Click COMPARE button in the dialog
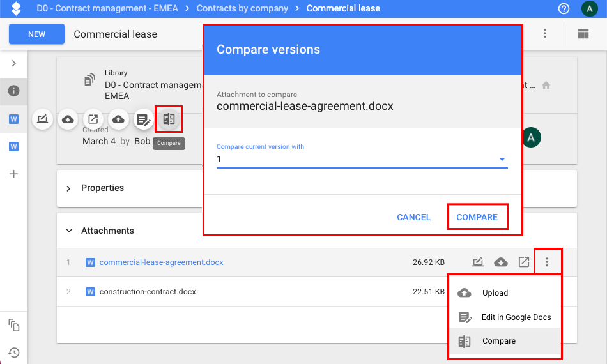This screenshot has height=364, width=607. pyautogui.click(x=477, y=217)
